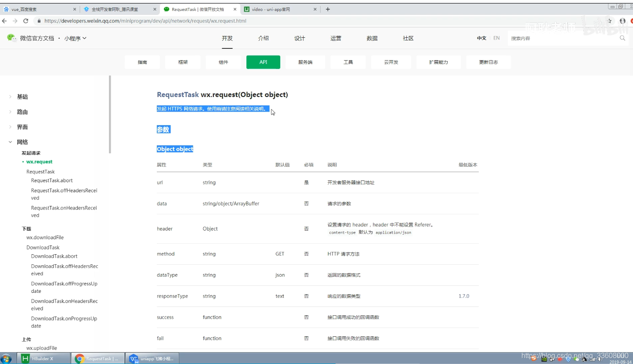Open the 扩展能力 section button

(438, 62)
